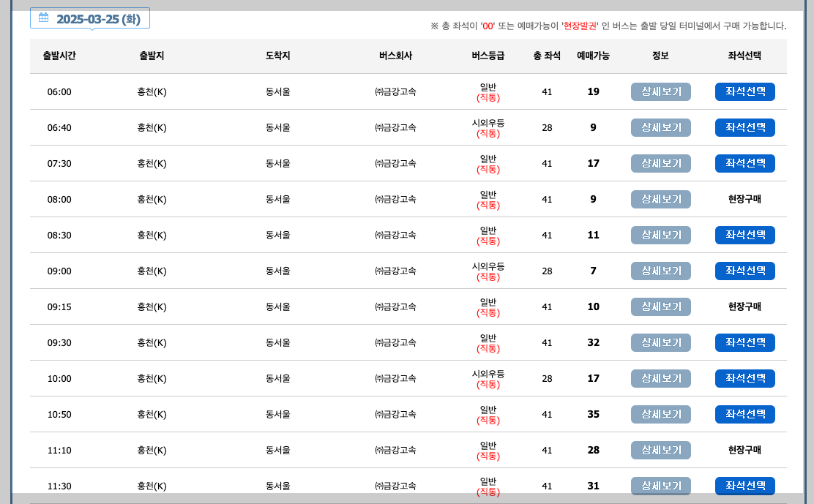Image resolution: width=814 pixels, height=504 pixels.
Task: Click the 현장구매 label on the 08:00 row
Action: (x=744, y=199)
